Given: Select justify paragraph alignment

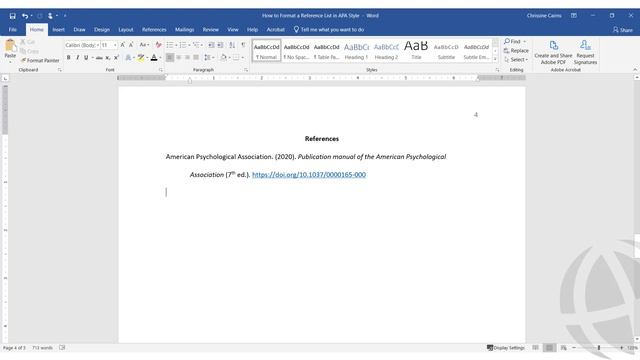Looking at the screenshot, I should coord(196,58).
